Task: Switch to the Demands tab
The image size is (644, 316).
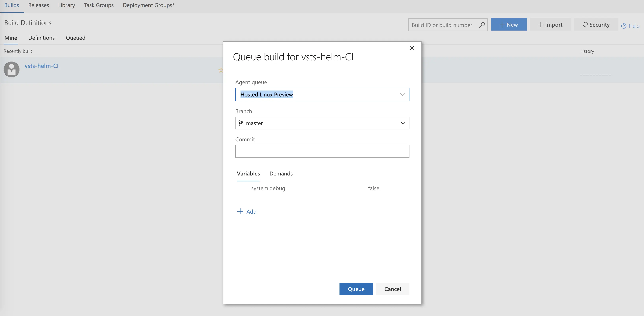Action: 281,173
